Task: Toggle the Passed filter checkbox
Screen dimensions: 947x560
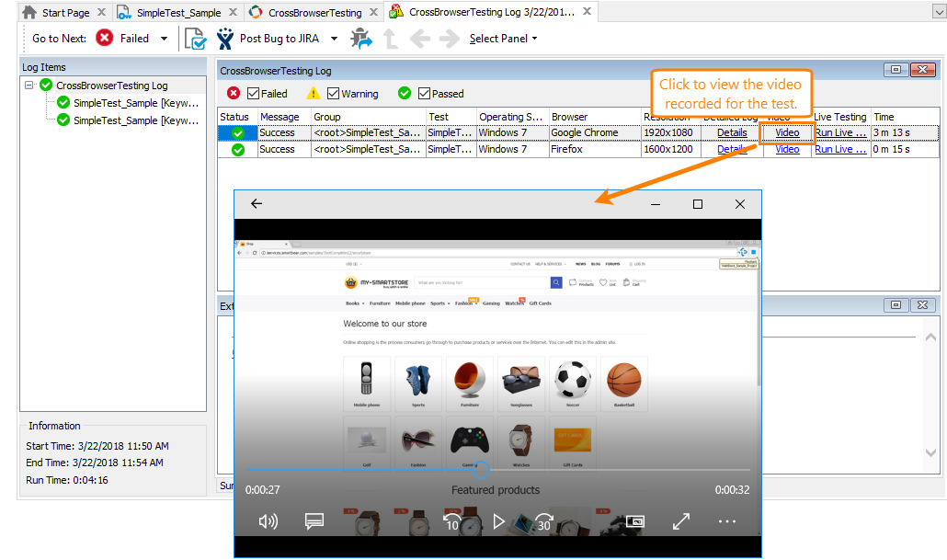Action: [x=424, y=94]
